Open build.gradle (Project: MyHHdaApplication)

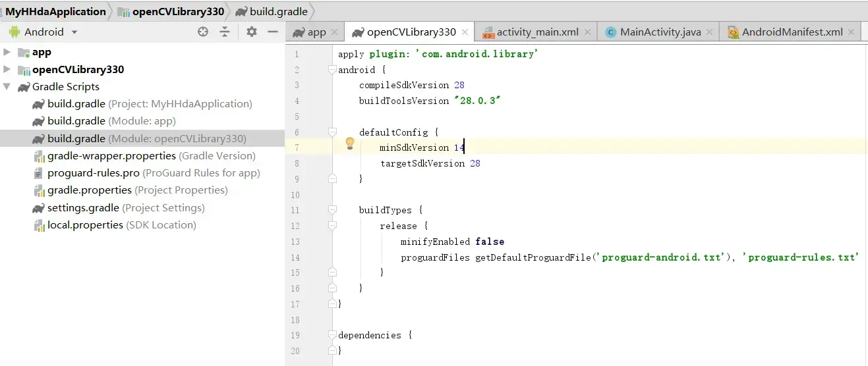point(150,103)
